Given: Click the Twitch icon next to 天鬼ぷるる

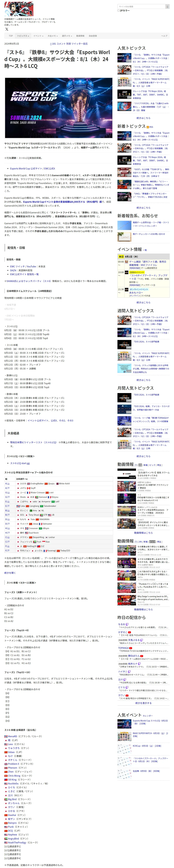Looking at the screenshot, I should (142, 640).
